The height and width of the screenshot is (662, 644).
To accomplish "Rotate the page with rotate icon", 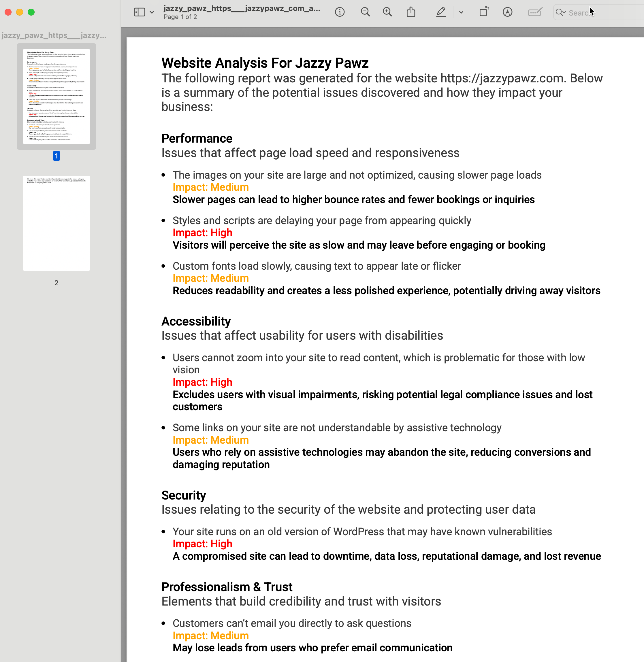I will coord(484,12).
